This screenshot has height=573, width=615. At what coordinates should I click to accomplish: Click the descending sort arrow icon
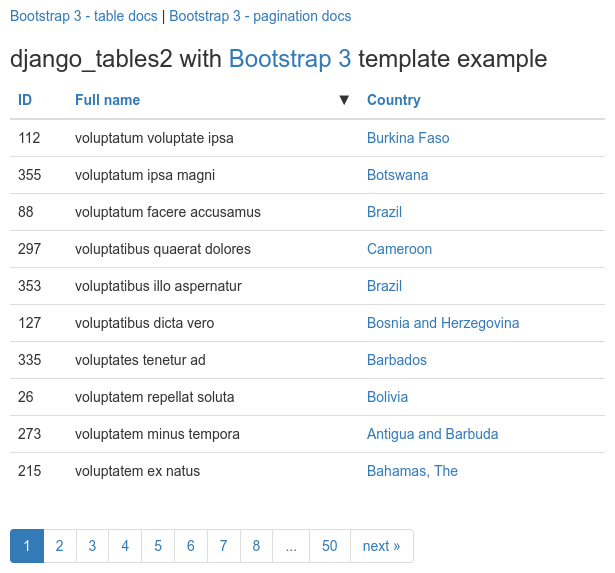[344, 100]
